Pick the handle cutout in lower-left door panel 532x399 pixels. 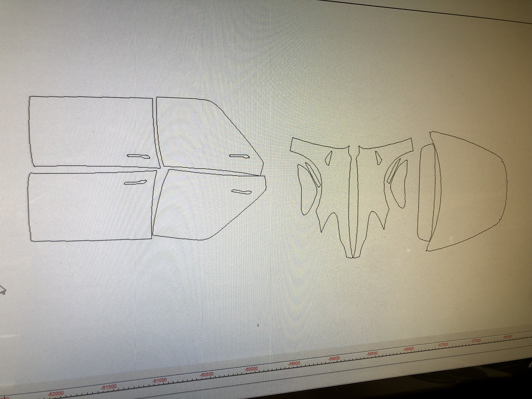click(x=135, y=183)
